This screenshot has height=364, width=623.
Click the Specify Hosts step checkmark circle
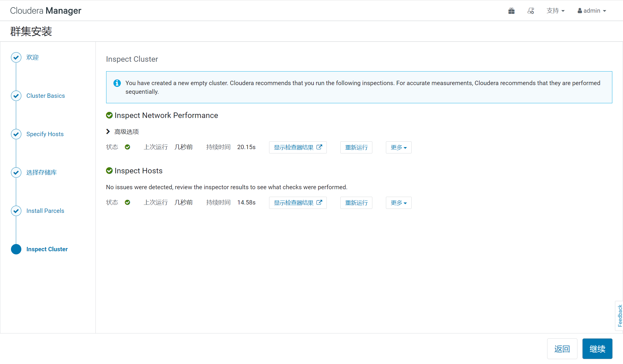click(16, 134)
